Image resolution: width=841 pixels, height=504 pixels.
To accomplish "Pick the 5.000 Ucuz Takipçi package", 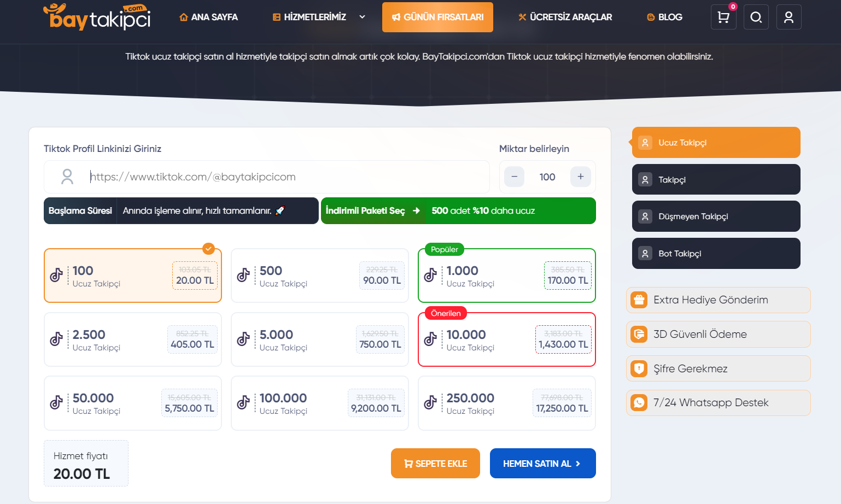I will (320, 339).
